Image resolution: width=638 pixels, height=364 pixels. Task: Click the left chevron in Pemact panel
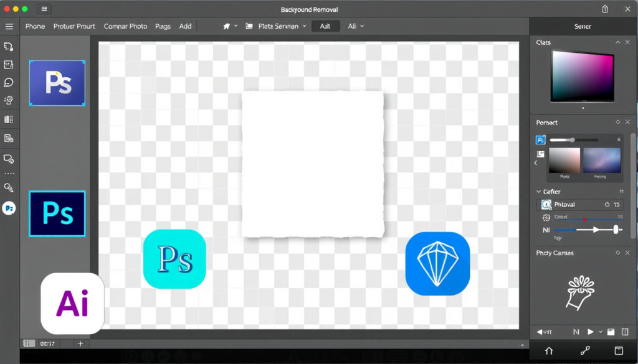tap(536, 163)
